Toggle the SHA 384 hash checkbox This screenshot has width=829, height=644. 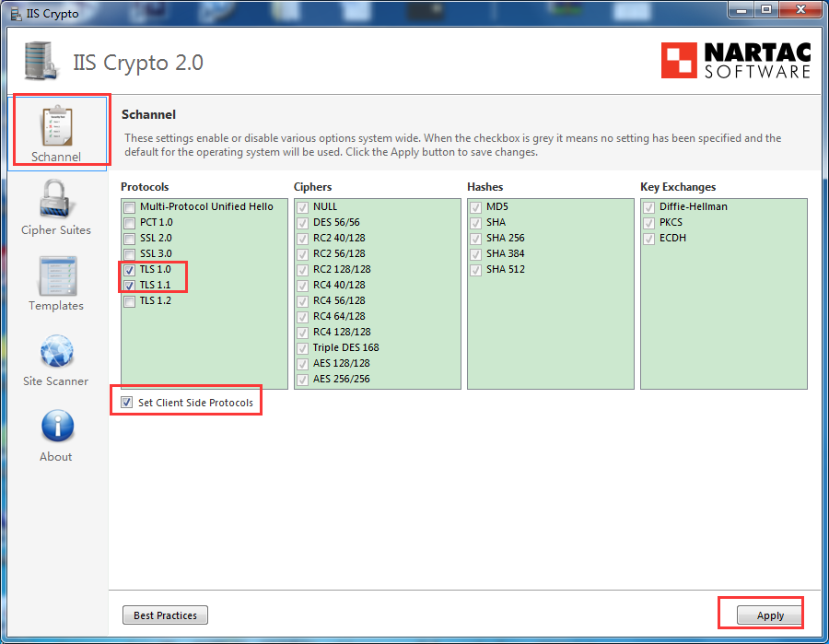click(x=476, y=253)
